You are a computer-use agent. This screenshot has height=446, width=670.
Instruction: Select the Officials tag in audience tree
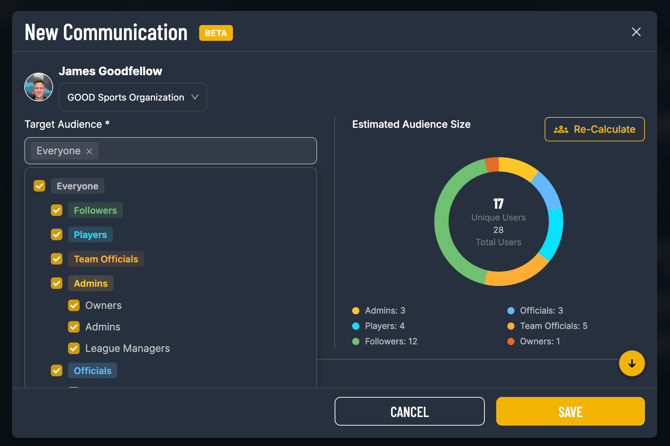[x=92, y=371]
